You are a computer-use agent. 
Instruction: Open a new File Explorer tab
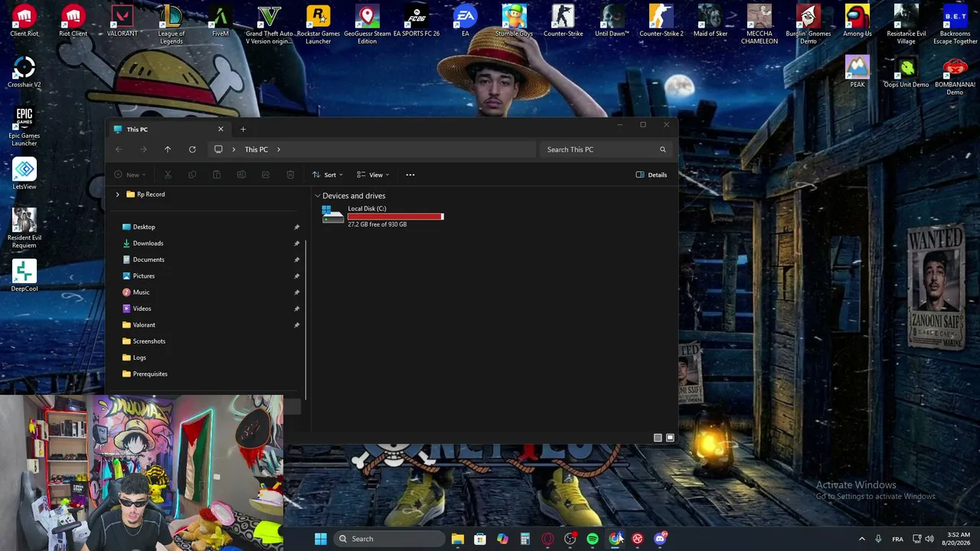(x=243, y=129)
